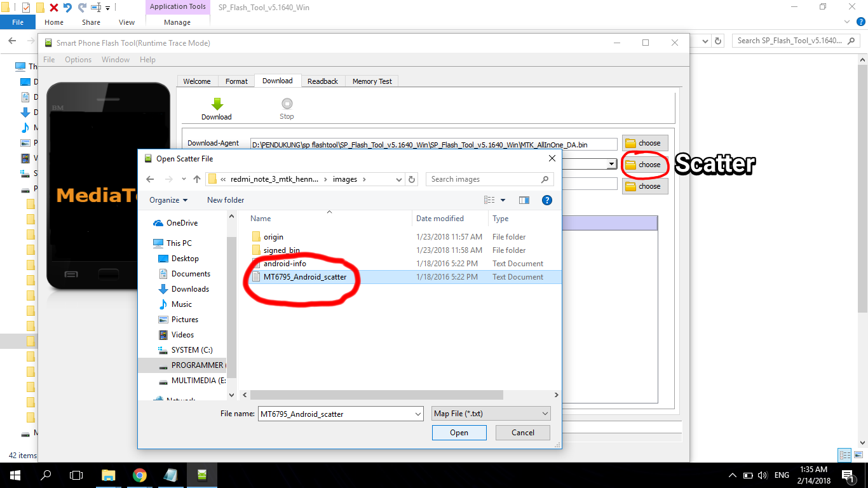Image resolution: width=868 pixels, height=488 pixels.
Task: Click the green Download arrow icon
Action: tap(217, 104)
